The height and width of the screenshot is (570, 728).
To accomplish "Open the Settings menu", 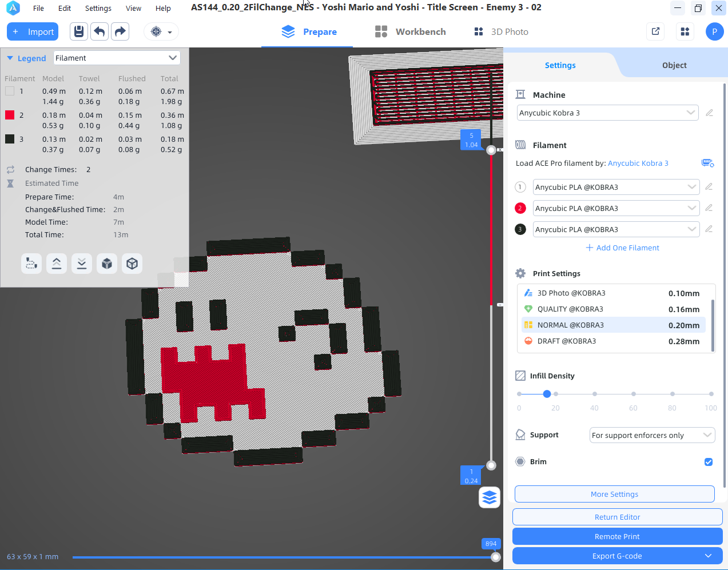I will tap(98, 8).
